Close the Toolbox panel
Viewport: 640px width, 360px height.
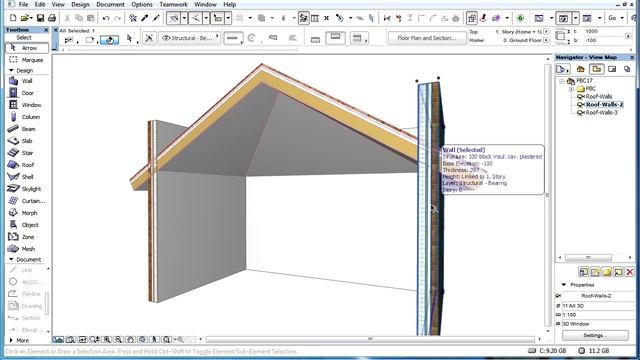(46, 30)
